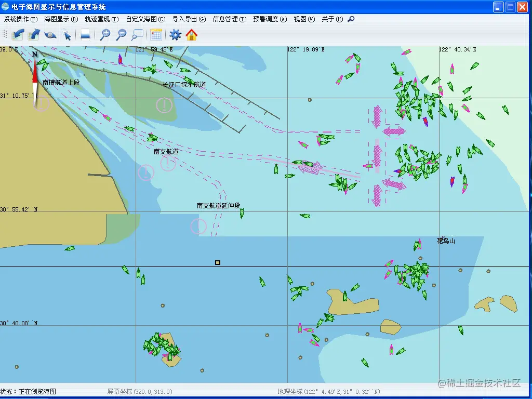Screen dimensions: 532x399
Task: Open the 预警调度(A) menu
Action: (x=270, y=19)
